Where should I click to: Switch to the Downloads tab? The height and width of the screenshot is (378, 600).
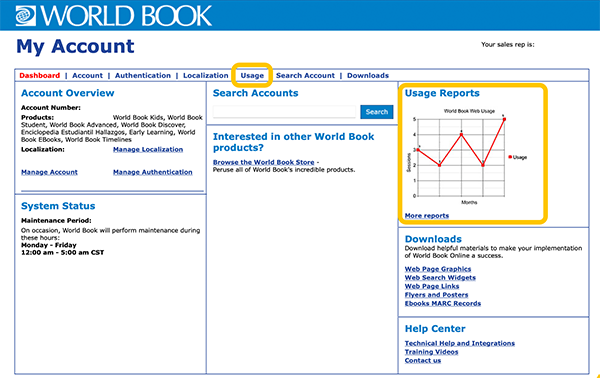(x=368, y=75)
